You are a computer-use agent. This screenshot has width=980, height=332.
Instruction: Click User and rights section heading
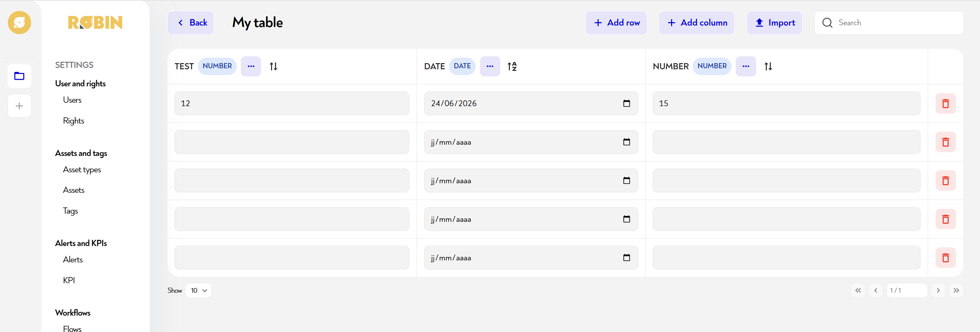(x=80, y=84)
